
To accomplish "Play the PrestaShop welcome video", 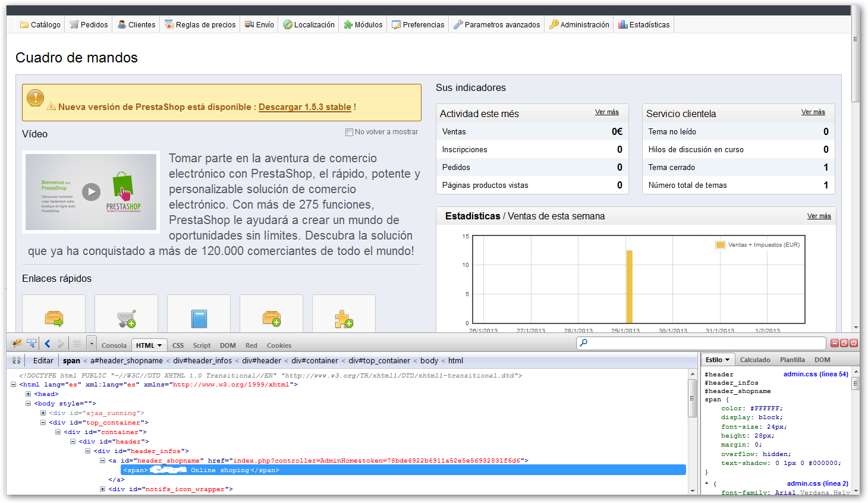I will tap(91, 192).
